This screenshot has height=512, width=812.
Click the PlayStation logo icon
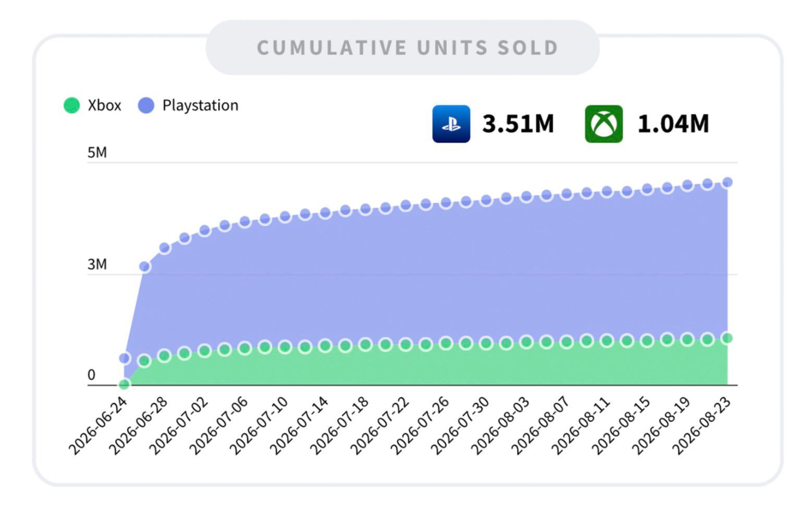451,124
